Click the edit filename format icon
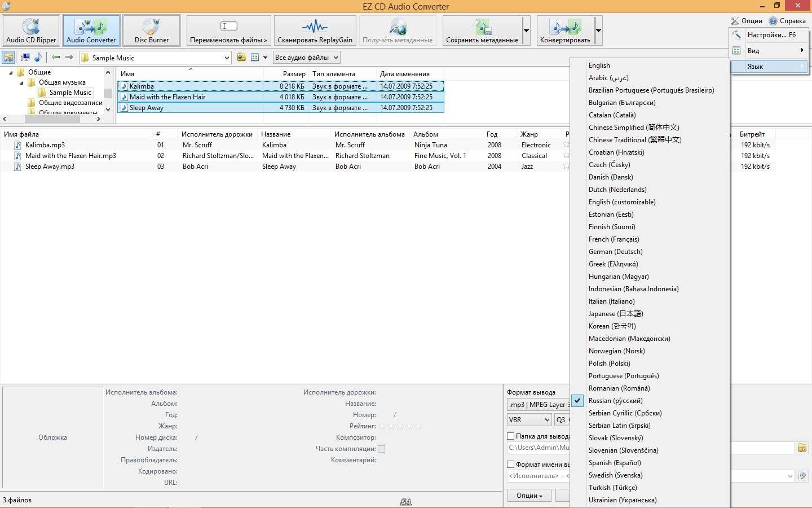The height and width of the screenshot is (508, 812). pyautogui.click(x=802, y=476)
